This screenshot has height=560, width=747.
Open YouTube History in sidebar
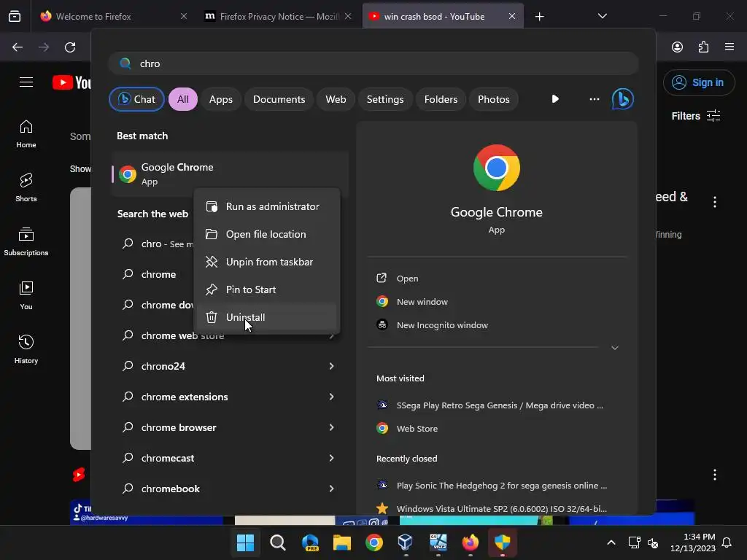(26, 349)
